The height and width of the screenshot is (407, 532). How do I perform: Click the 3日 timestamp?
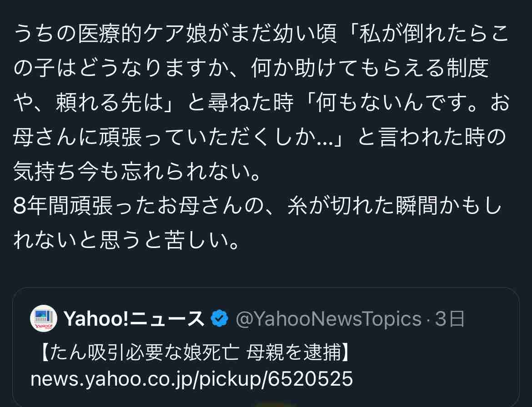click(x=450, y=319)
